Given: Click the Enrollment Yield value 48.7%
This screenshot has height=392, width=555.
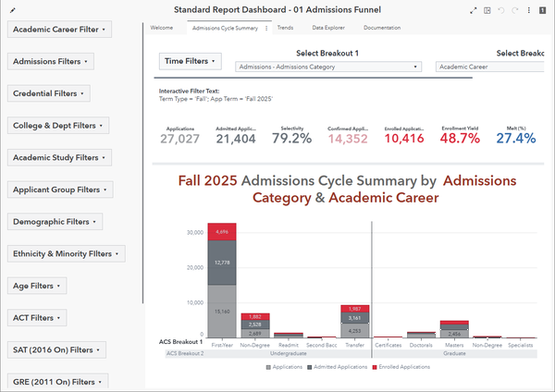Looking at the screenshot, I should (460, 139).
